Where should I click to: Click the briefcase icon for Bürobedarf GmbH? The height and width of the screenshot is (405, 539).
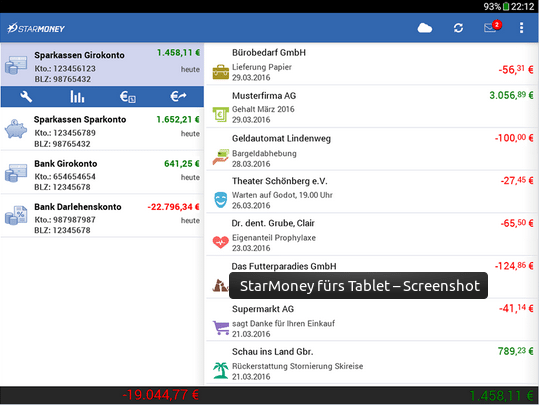[x=220, y=72]
